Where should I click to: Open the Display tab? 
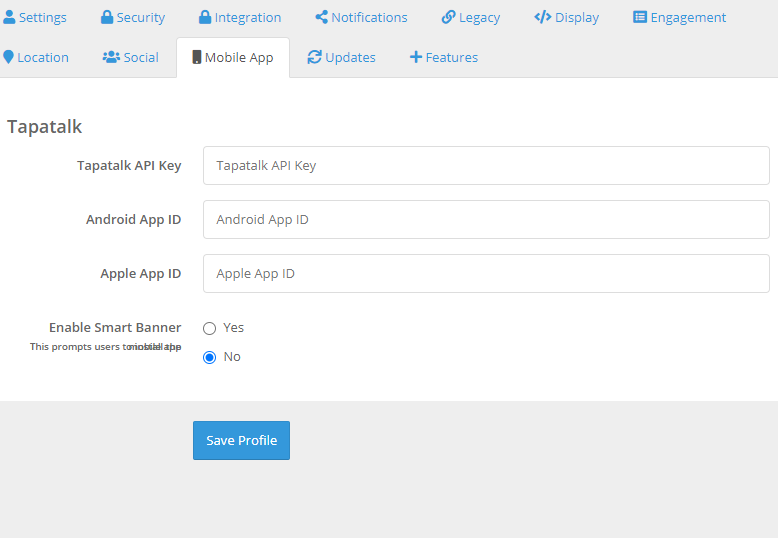point(567,17)
